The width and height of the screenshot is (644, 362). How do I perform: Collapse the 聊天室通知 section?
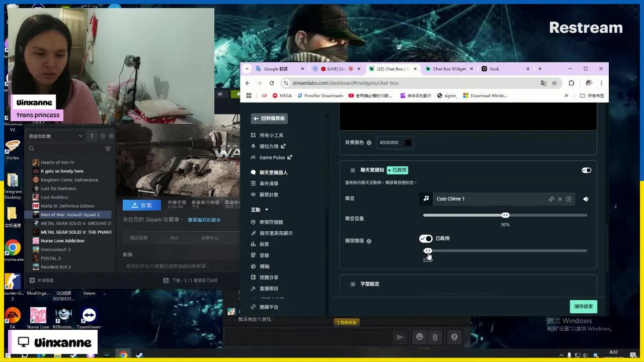tap(353, 170)
